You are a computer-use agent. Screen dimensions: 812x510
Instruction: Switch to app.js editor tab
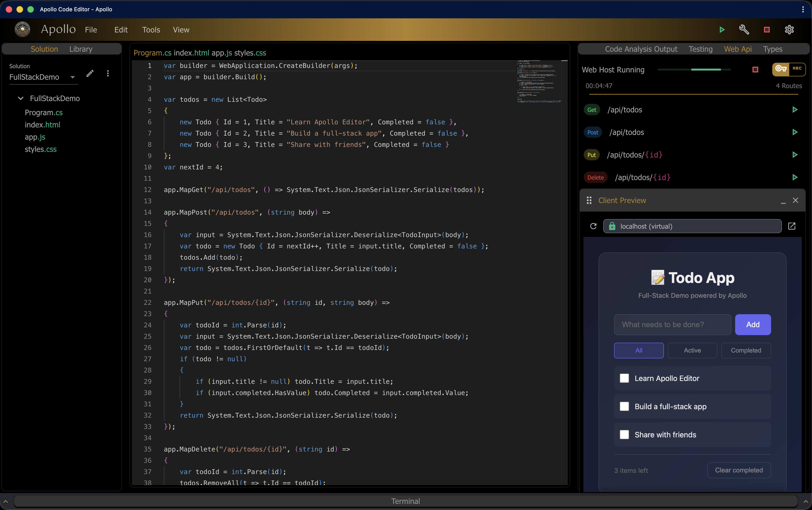point(221,53)
